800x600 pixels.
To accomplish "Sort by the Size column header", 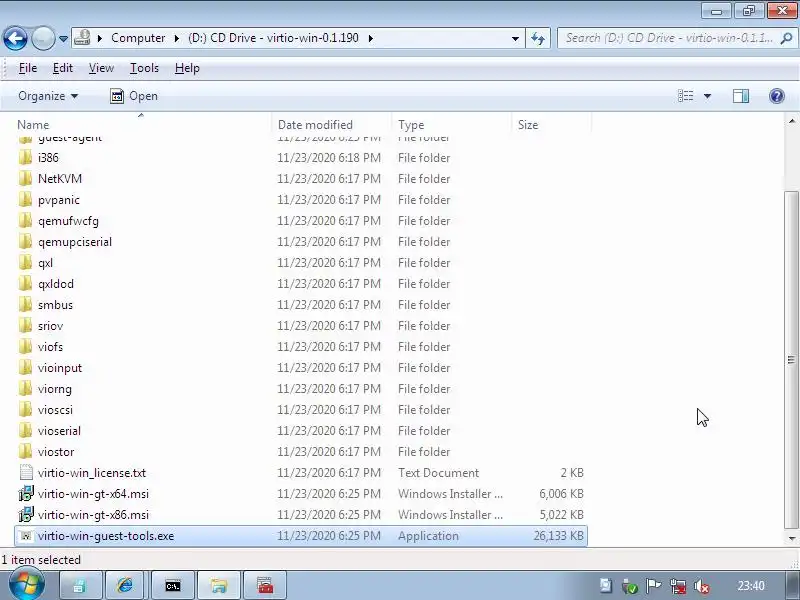I will coord(528,124).
